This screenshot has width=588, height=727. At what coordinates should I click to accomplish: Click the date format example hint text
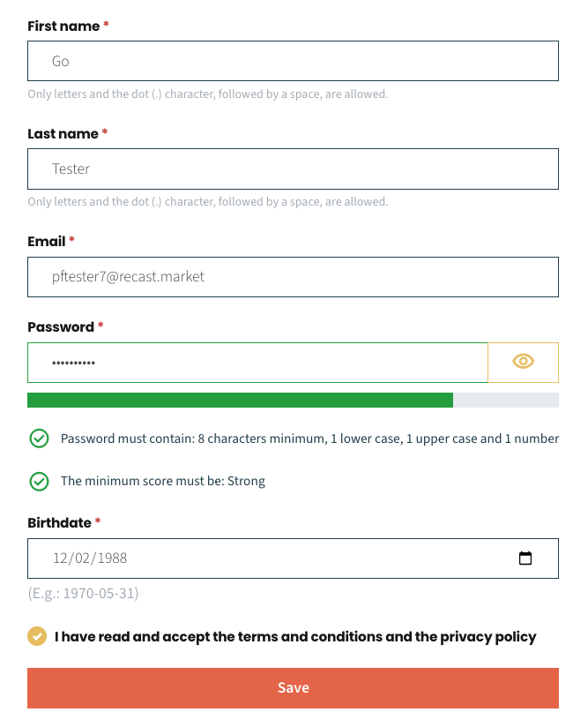[83, 593]
